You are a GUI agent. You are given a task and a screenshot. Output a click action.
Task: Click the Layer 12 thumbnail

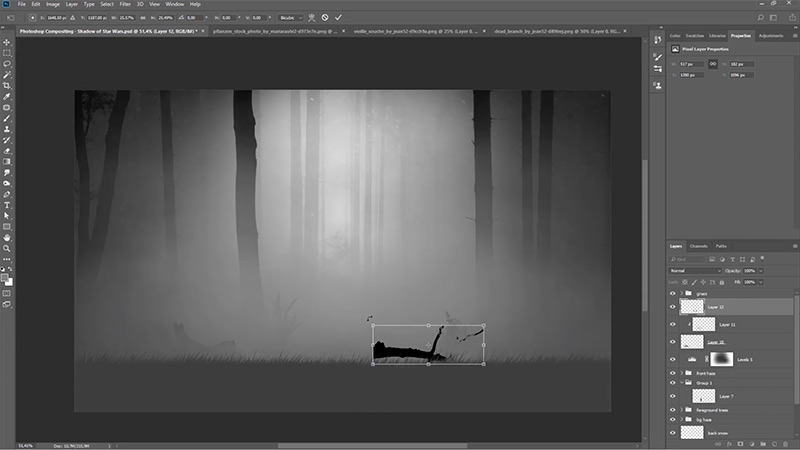tap(692, 307)
